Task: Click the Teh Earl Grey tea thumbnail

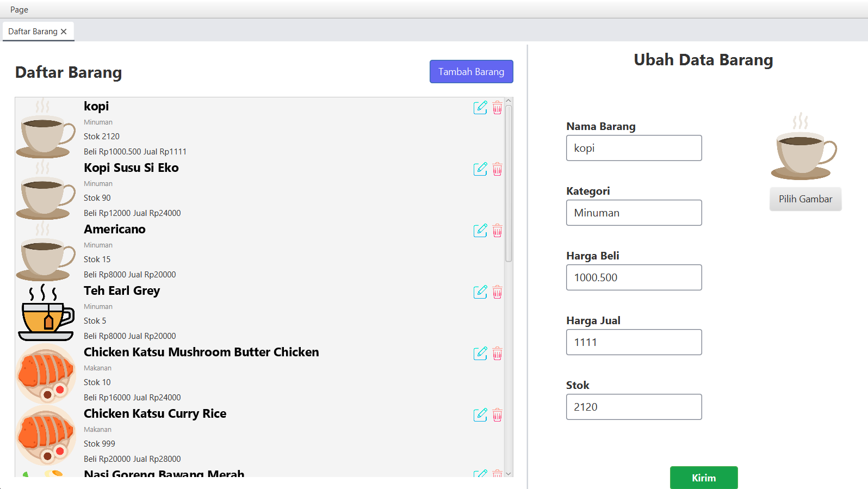Action: click(46, 312)
